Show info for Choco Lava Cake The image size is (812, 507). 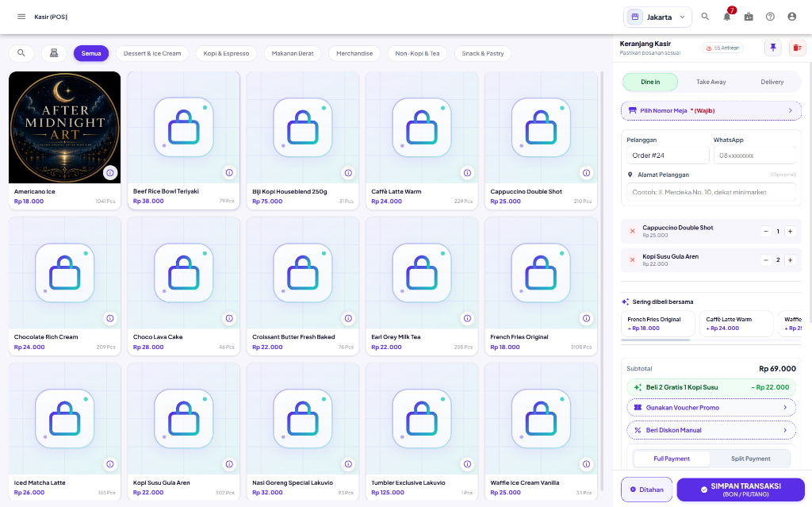(x=229, y=318)
